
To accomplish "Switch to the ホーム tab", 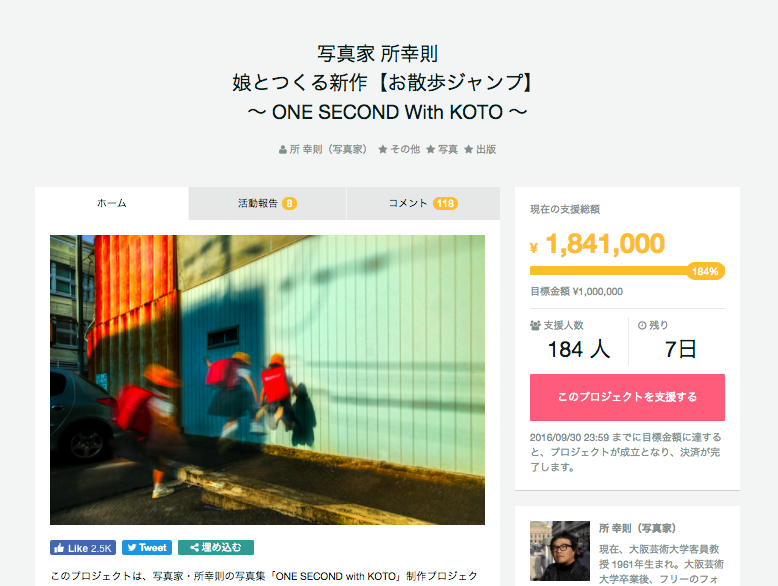I will click(112, 203).
